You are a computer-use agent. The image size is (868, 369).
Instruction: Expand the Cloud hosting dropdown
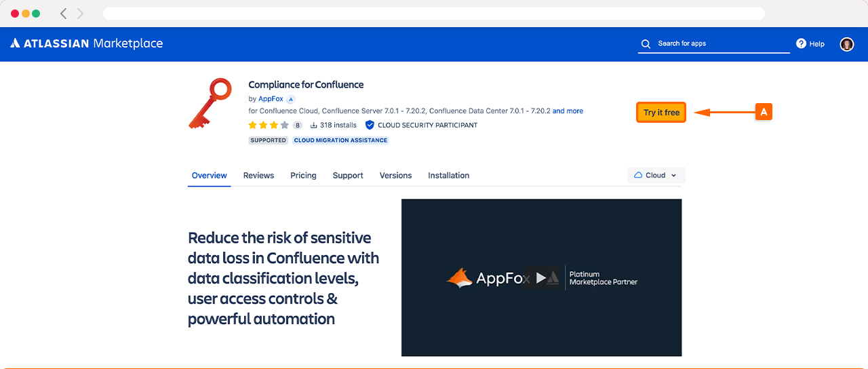(656, 175)
